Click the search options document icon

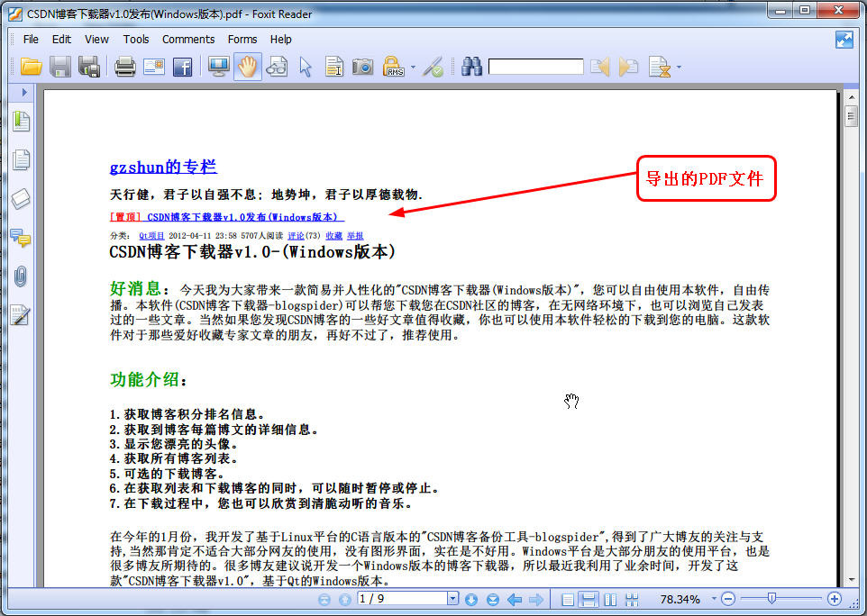point(659,67)
